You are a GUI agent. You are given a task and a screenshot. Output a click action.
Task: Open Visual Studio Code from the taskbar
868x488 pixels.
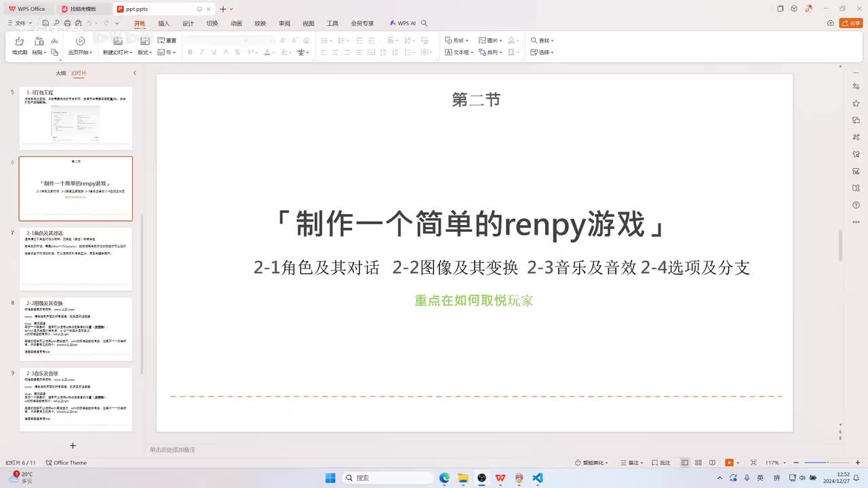coord(538,478)
